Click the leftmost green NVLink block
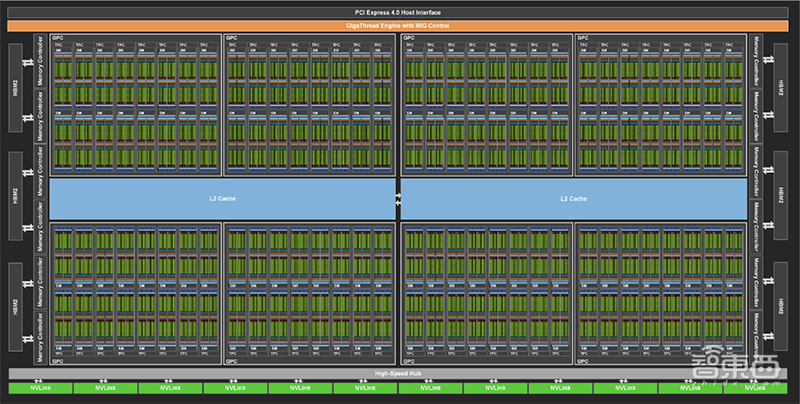The height and width of the screenshot is (404, 800). click(x=40, y=388)
